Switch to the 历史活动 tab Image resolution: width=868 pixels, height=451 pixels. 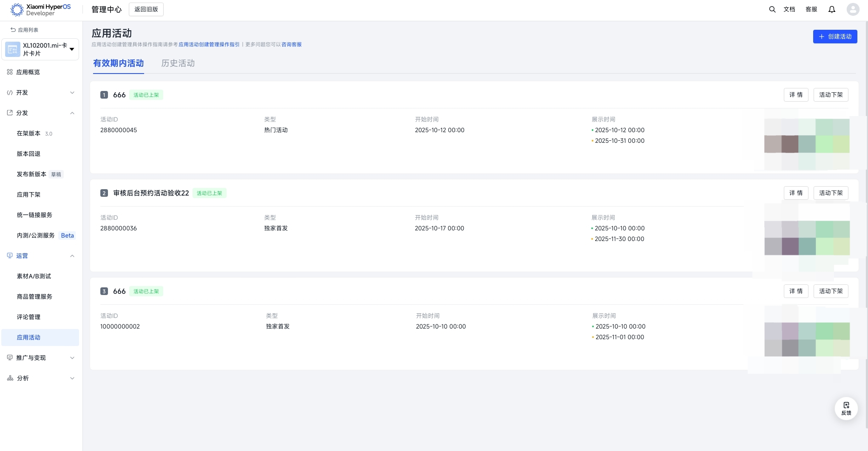tap(178, 63)
